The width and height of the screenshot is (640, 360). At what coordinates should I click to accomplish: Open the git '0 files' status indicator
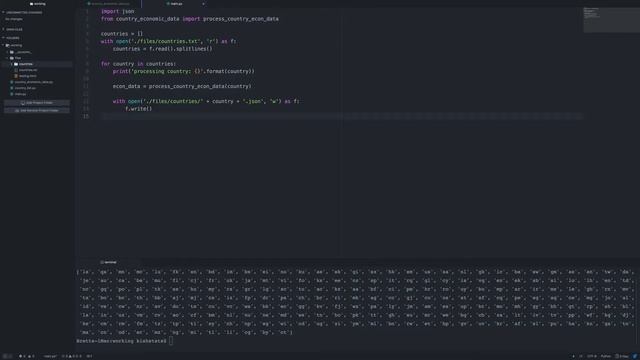(622, 356)
